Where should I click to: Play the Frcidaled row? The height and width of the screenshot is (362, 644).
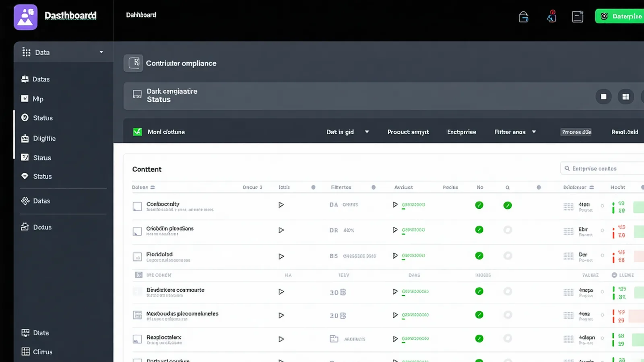pyautogui.click(x=281, y=256)
